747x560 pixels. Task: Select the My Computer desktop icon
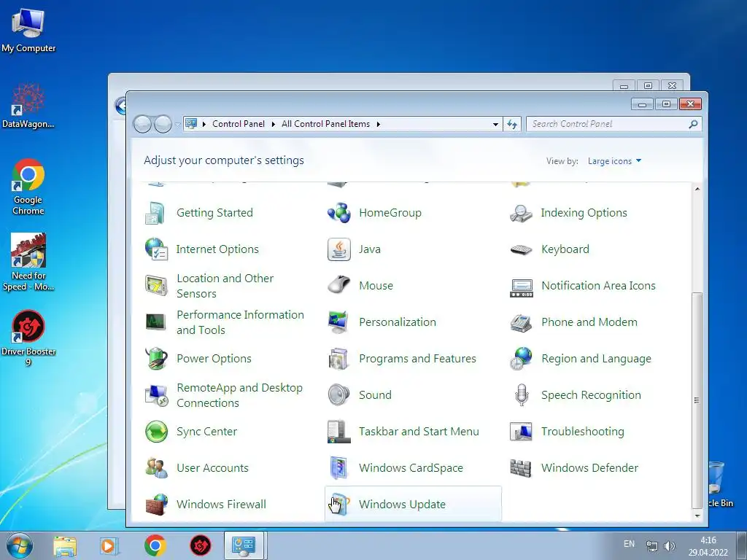coord(28,29)
